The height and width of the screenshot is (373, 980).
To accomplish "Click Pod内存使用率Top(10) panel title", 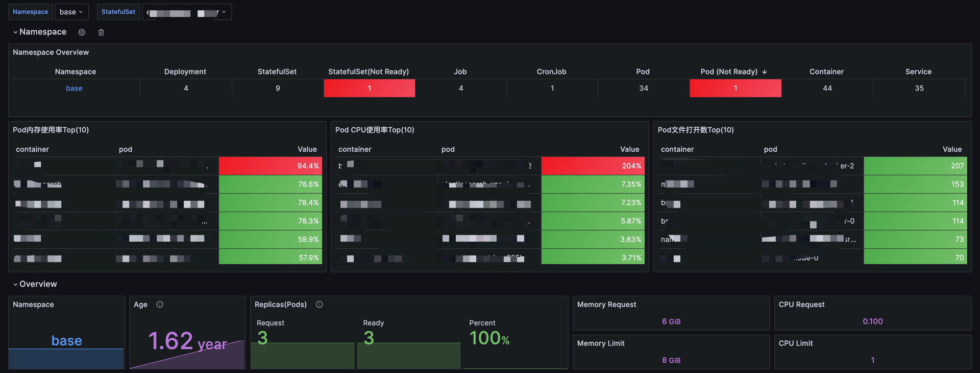I will coord(51,130).
